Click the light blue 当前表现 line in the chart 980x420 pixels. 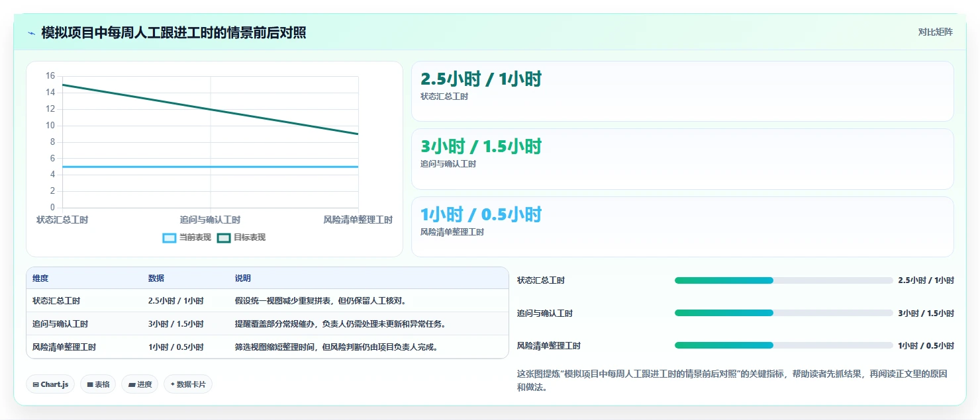click(x=211, y=167)
